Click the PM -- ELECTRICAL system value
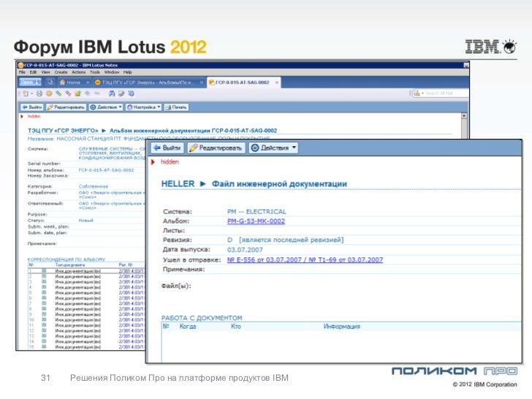Screen dimensions: 532x399 point(256,212)
